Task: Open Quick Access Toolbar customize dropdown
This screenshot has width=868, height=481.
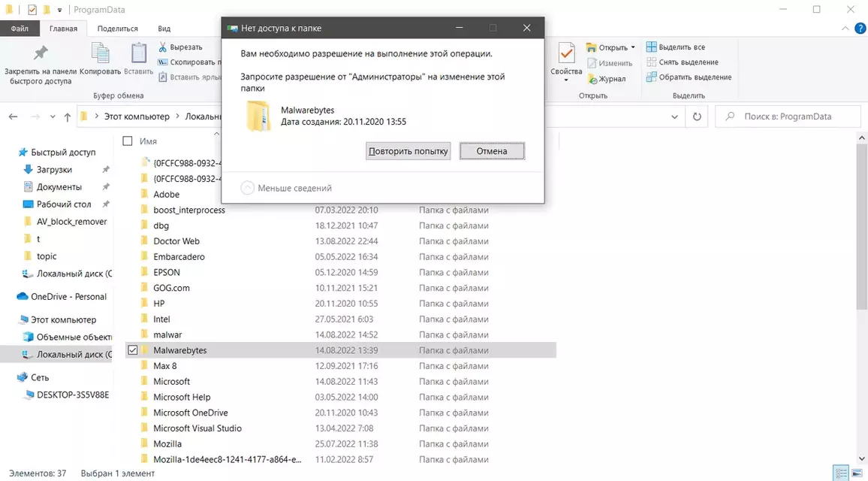Action: click(x=60, y=10)
